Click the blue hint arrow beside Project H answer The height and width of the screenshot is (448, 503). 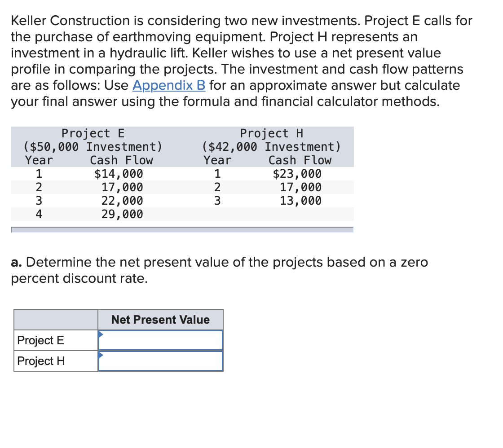(x=101, y=355)
